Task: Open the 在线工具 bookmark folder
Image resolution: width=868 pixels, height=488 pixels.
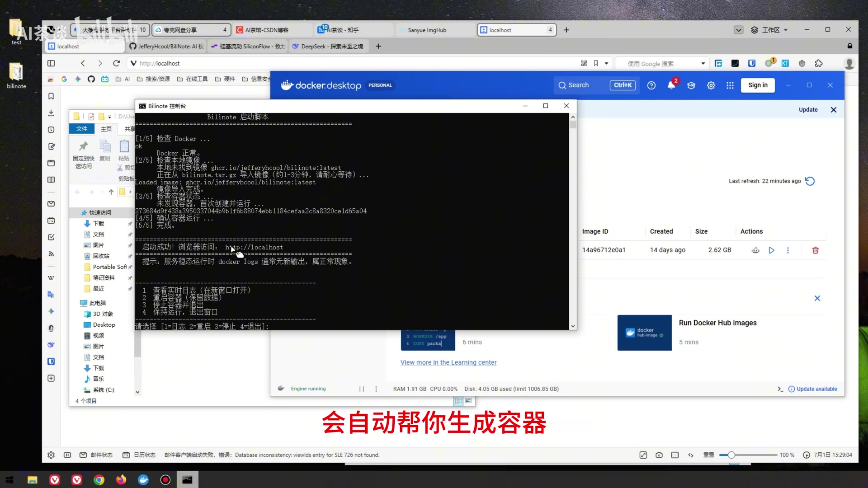Action: [x=193, y=79]
